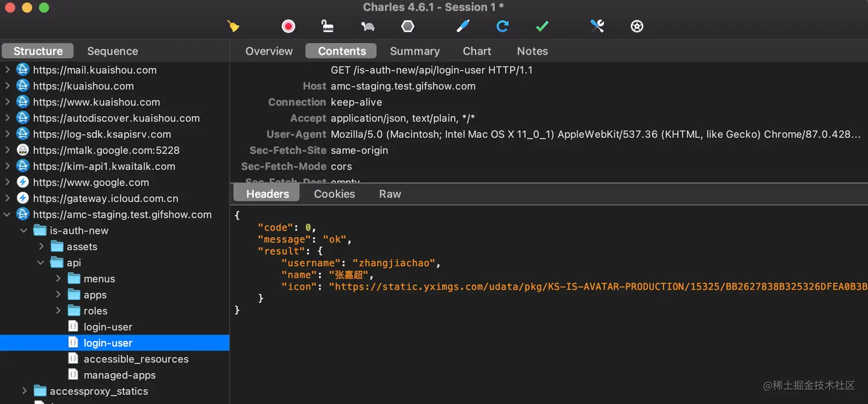Click globe icon of www.kuaishou.com
The height and width of the screenshot is (404, 868).
22,102
